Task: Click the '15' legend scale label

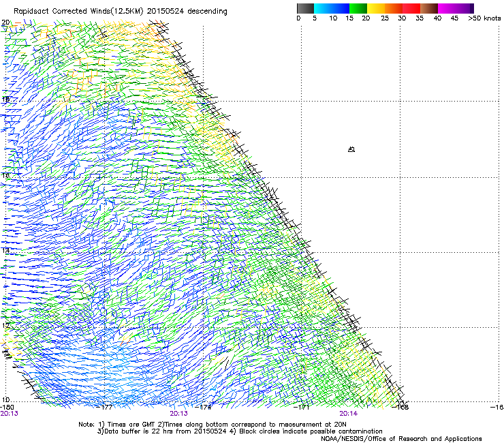Action: 349,18
